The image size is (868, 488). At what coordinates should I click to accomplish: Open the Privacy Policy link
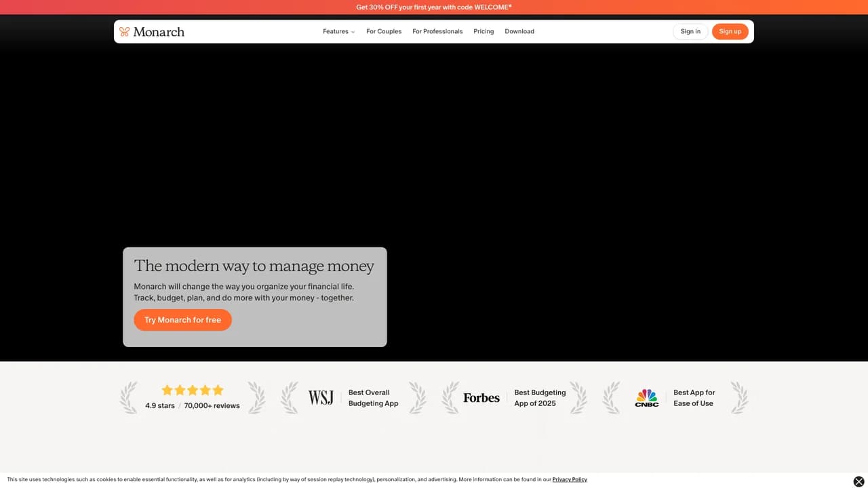pyautogui.click(x=570, y=480)
